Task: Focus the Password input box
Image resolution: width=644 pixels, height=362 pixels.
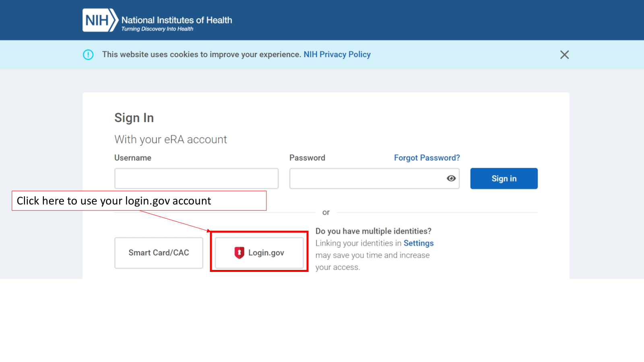Action: (x=366, y=179)
